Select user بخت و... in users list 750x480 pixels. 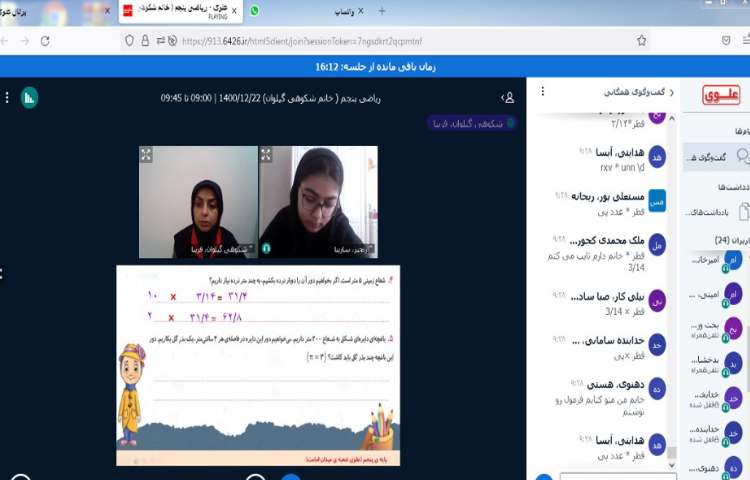pyautogui.click(x=716, y=329)
